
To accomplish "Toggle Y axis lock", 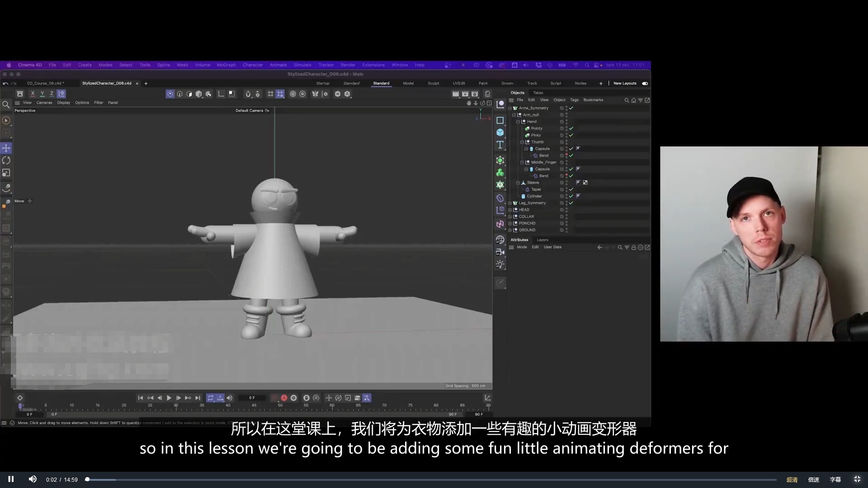I will (x=42, y=94).
